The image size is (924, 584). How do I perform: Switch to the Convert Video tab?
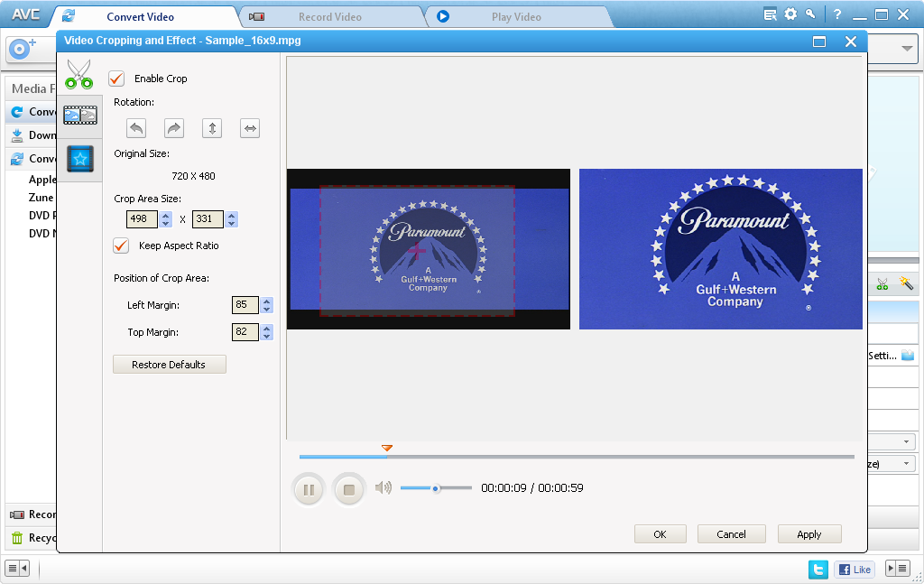click(x=140, y=17)
